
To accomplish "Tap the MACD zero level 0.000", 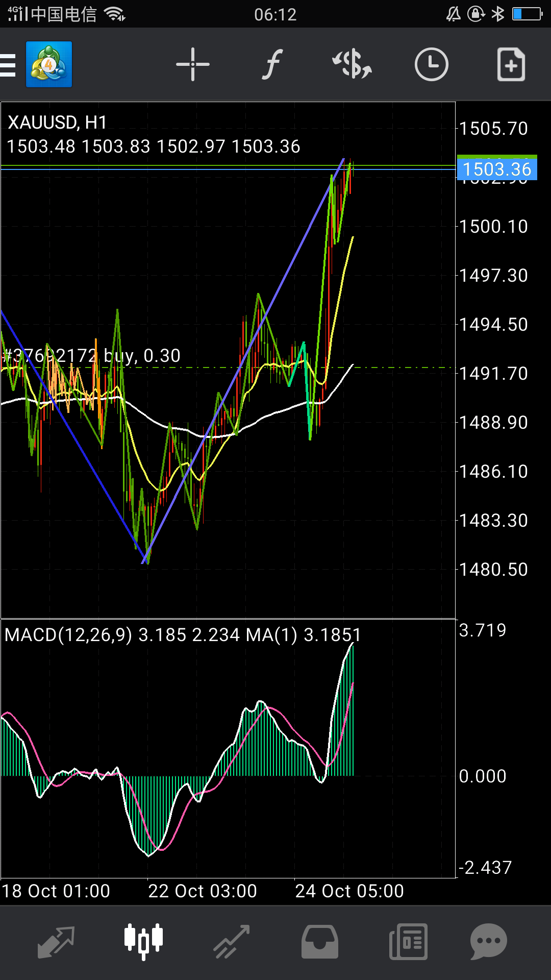I will click(483, 776).
